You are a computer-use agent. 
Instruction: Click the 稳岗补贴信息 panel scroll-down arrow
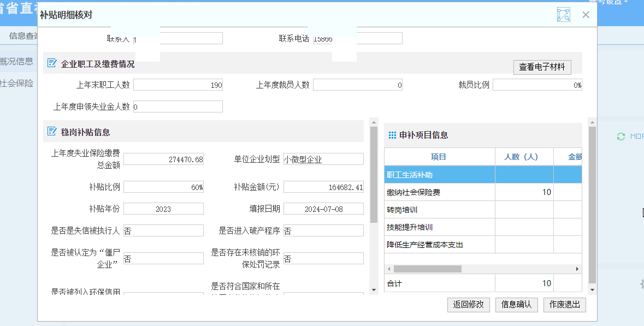tap(374, 290)
